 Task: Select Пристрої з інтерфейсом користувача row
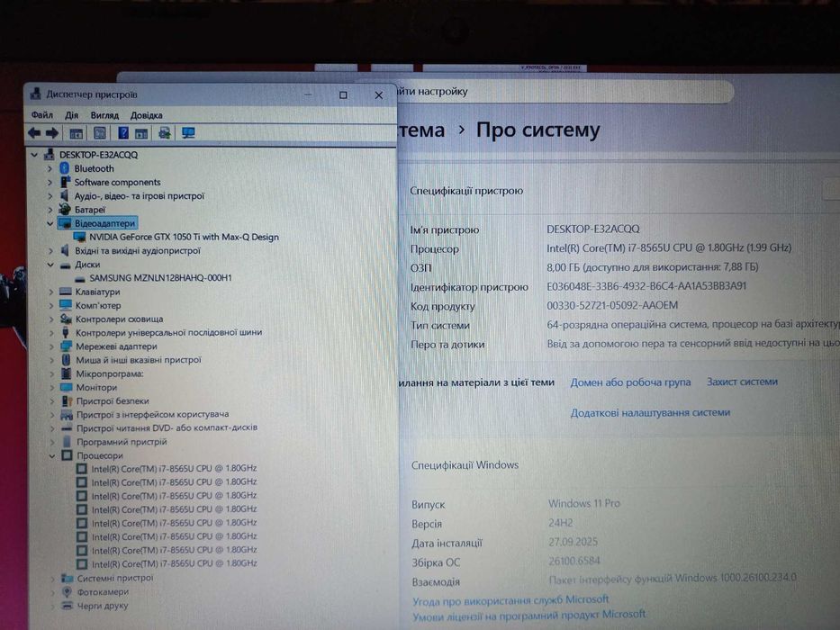[152, 414]
